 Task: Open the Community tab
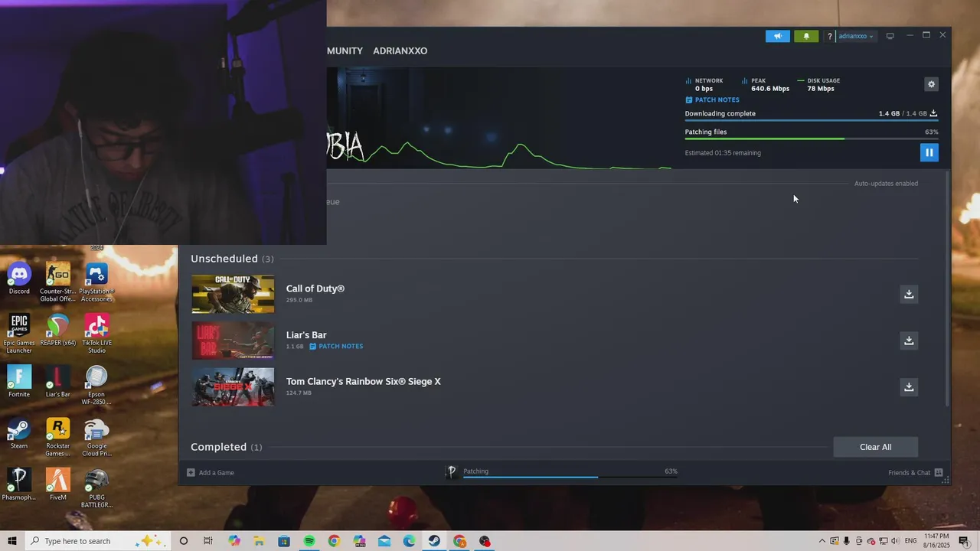click(345, 51)
